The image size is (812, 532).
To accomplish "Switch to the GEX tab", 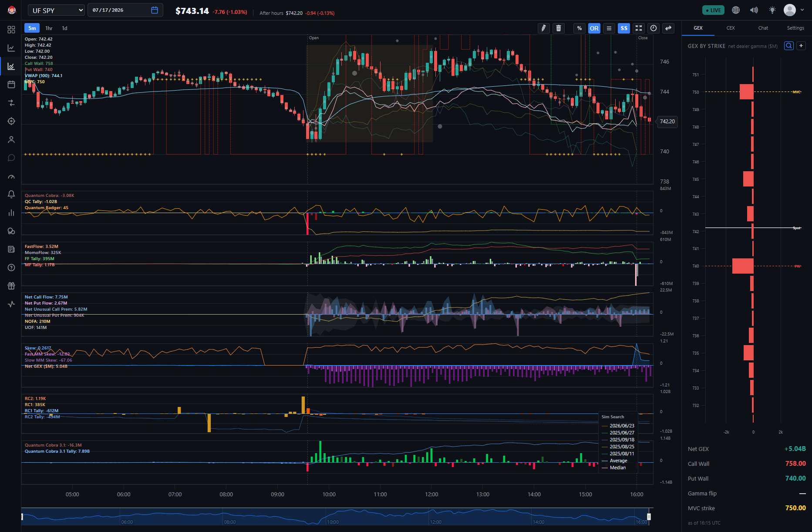I will click(698, 28).
